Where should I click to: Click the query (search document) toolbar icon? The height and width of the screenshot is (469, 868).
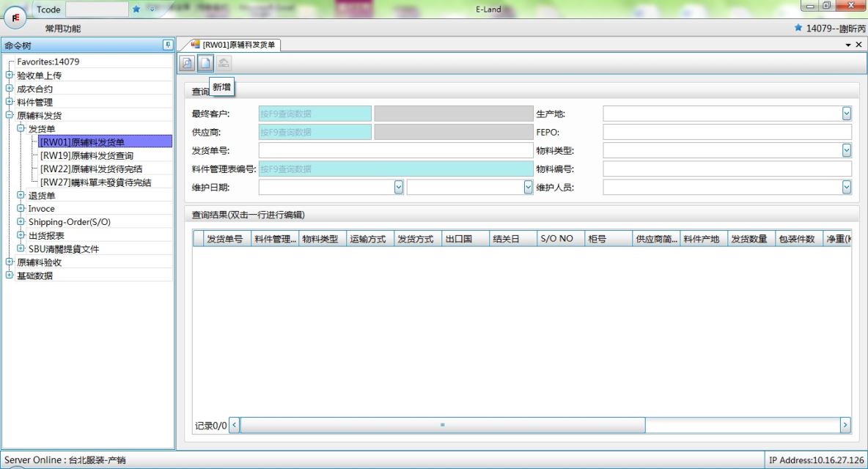(x=188, y=64)
